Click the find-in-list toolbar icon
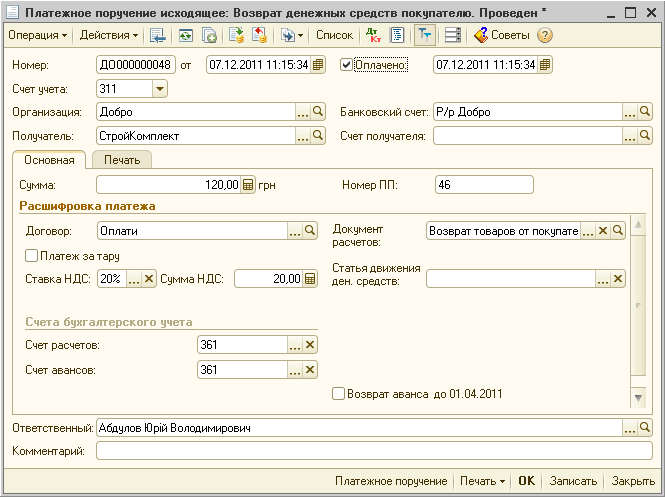Viewport: 665px width, 497px height. click(158, 35)
